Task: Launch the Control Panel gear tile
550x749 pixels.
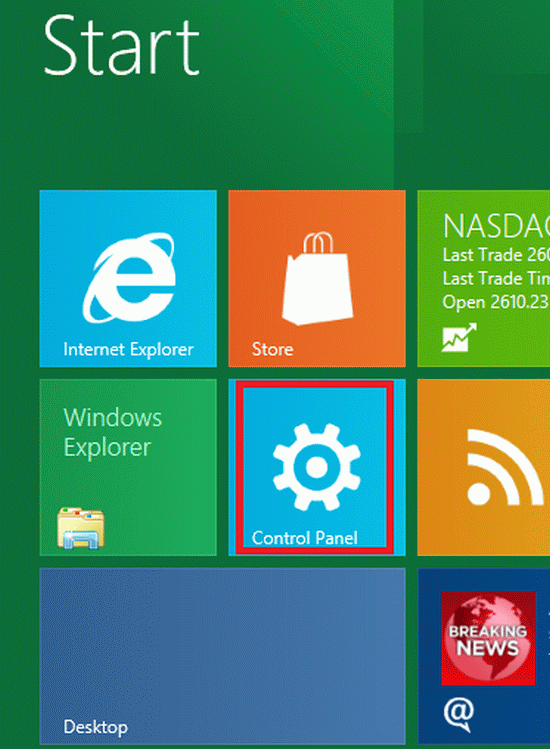Action: [317, 467]
